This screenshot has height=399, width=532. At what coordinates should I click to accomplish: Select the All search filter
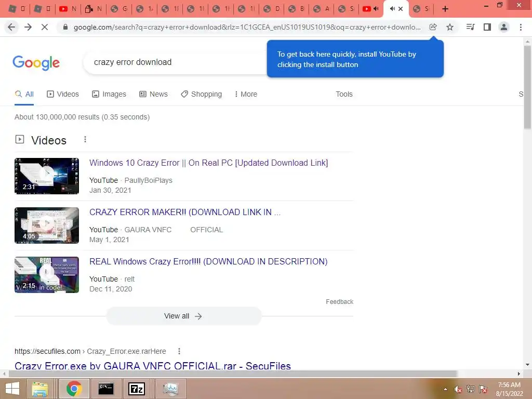[24, 94]
